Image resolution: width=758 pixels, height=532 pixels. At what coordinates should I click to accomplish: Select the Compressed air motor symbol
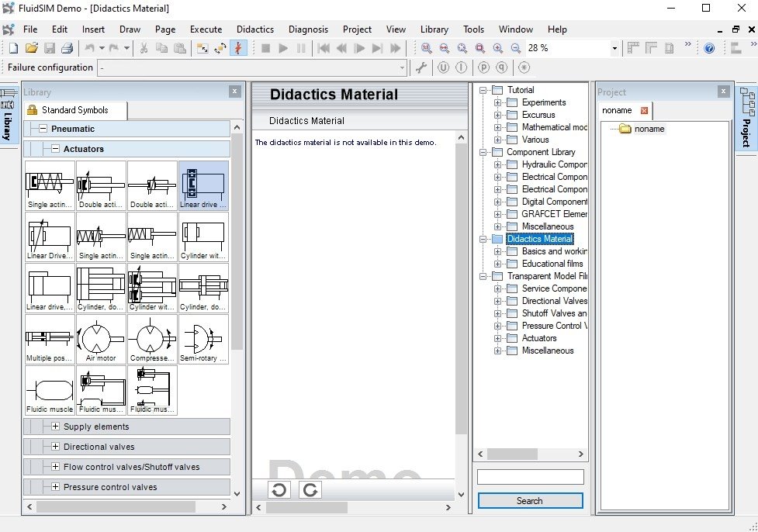(152, 339)
